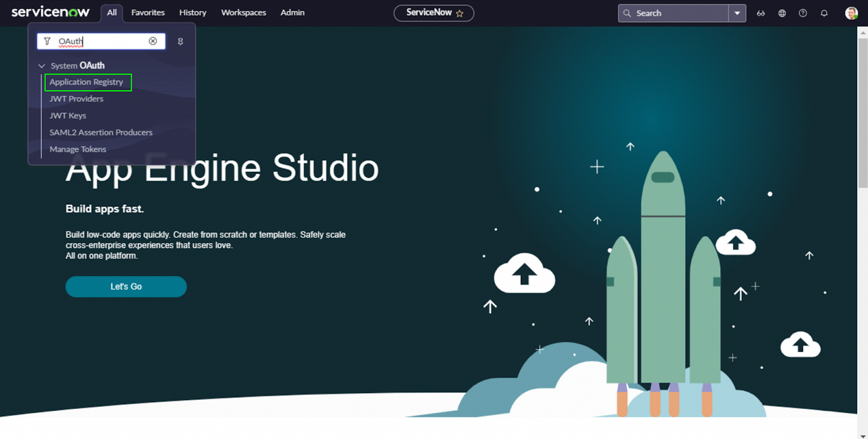Pin the All menu panel
The width and height of the screenshot is (868, 439).
(x=180, y=41)
